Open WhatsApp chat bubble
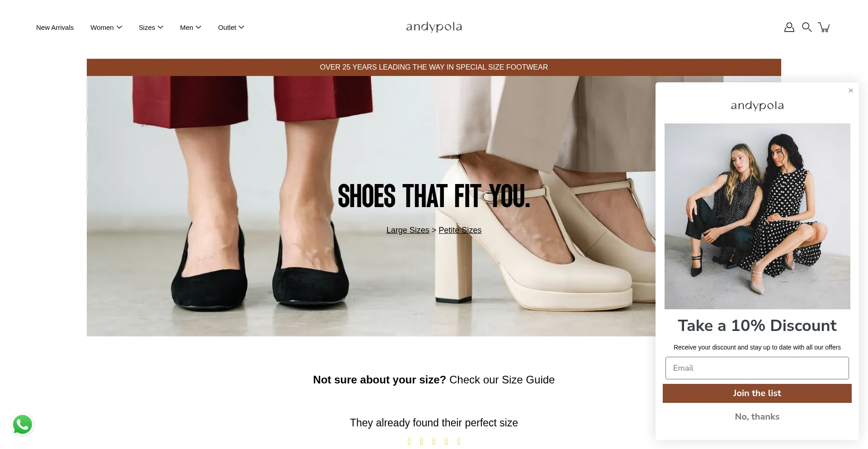This screenshot has width=868, height=449. point(23,425)
